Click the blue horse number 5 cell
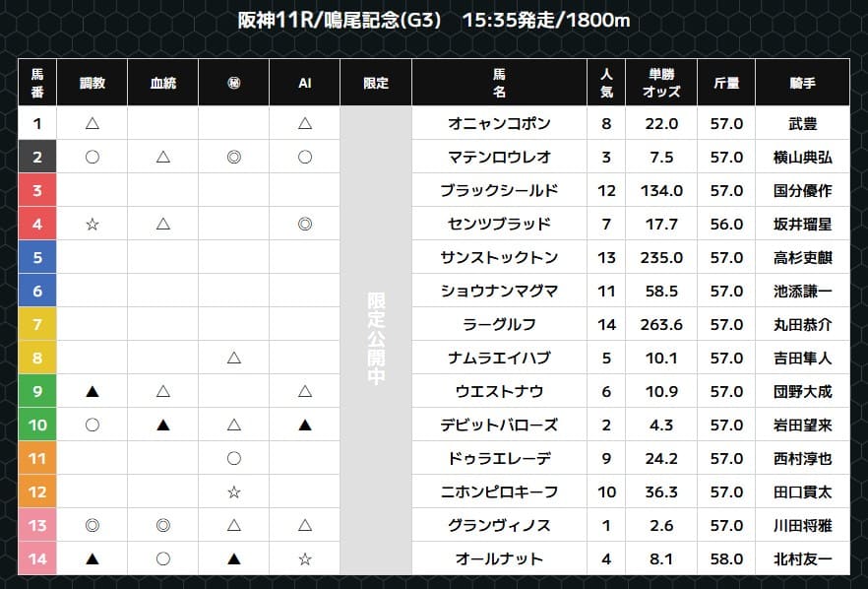This screenshot has width=868, height=589. point(37,257)
